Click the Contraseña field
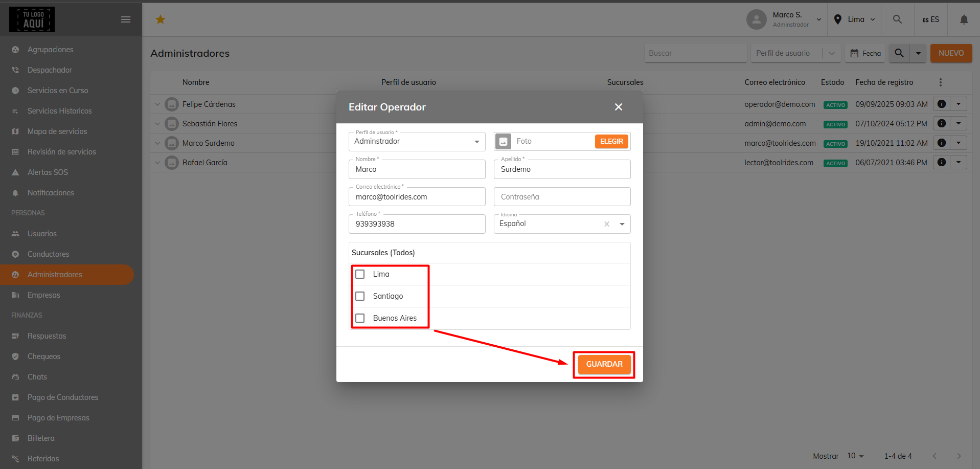 (562, 197)
